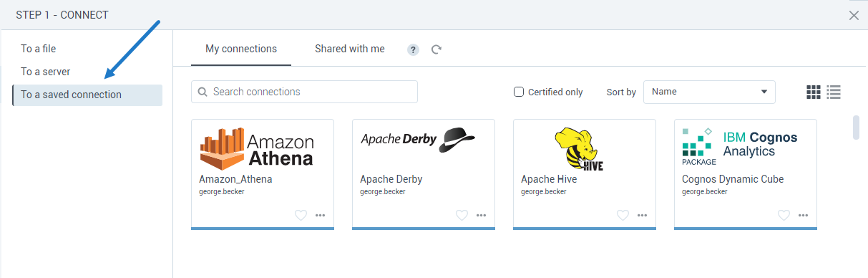Image resolution: width=868 pixels, height=278 pixels.
Task: Open the Sort by Name dropdown
Action: click(x=709, y=92)
